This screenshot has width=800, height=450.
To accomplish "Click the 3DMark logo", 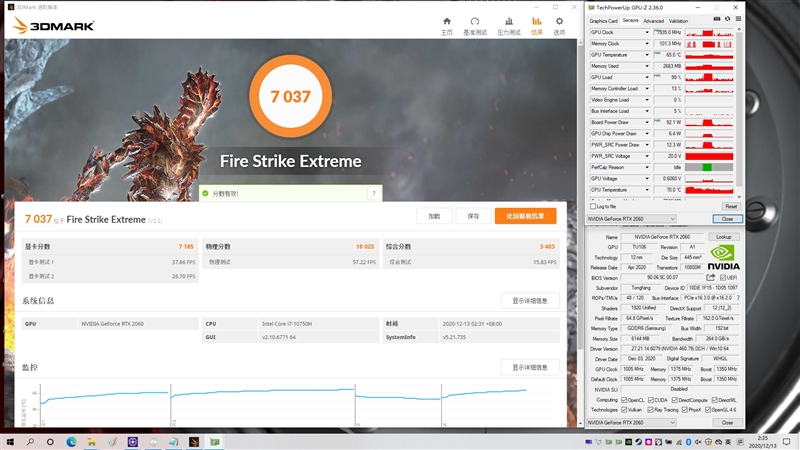I will click(x=54, y=26).
